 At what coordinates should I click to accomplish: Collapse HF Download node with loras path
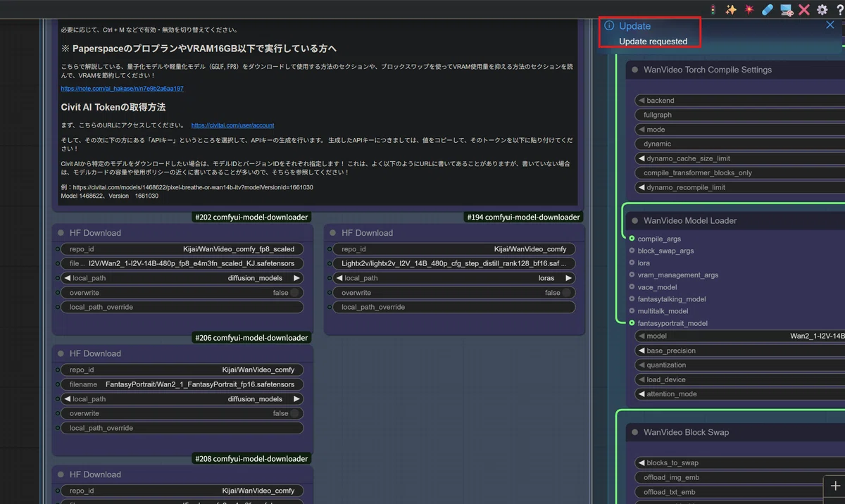click(x=332, y=233)
